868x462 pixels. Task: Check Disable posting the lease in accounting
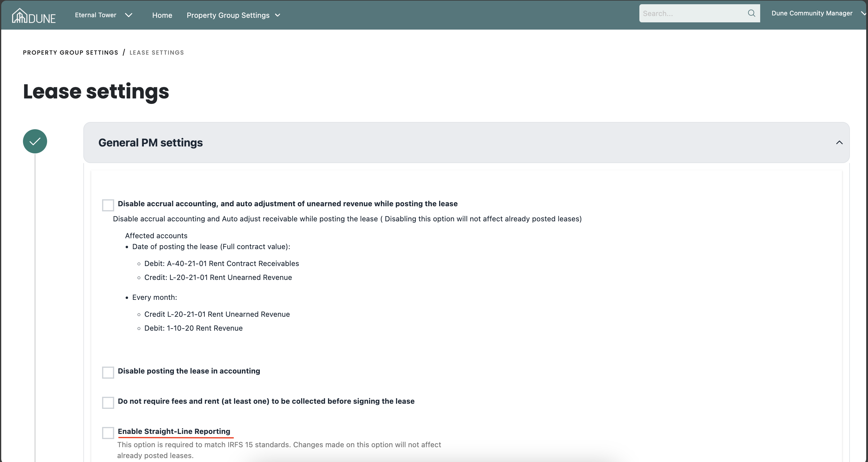pos(108,372)
